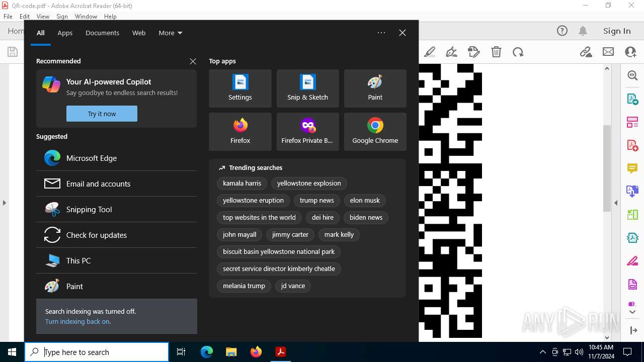This screenshot has width=644, height=362.
Task: Expand the left navigation pane arrow
Action: coord(4,203)
